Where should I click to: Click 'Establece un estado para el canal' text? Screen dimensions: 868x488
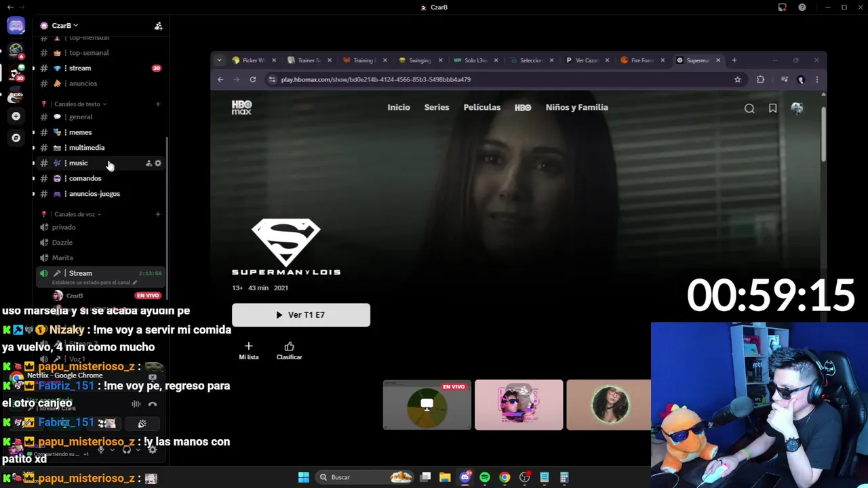click(x=93, y=283)
